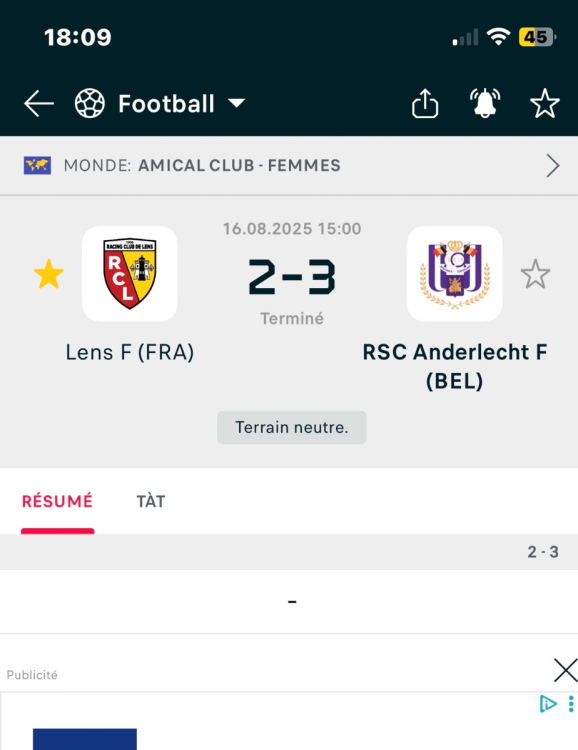Expand sport list via dropdown arrow

coord(236,103)
